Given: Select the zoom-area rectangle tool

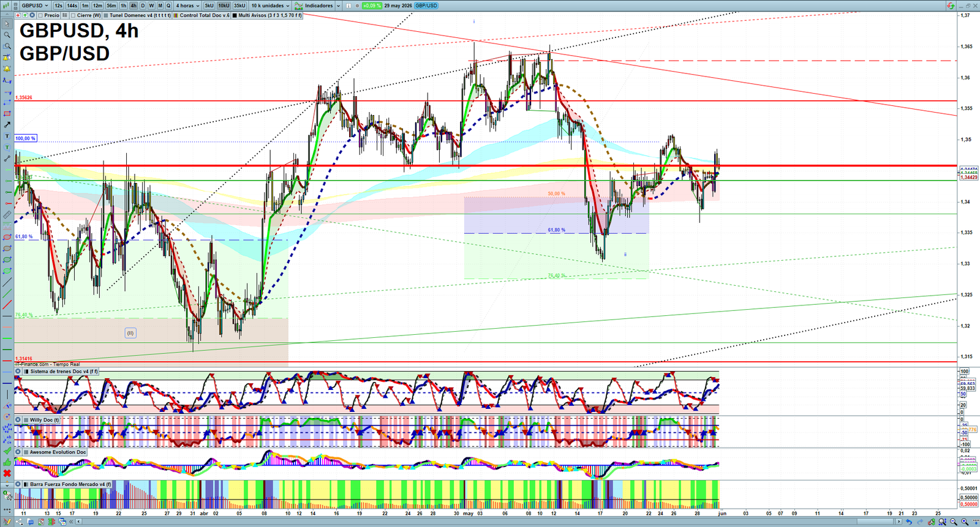Looking at the screenshot, I should pyautogui.click(x=7, y=46).
